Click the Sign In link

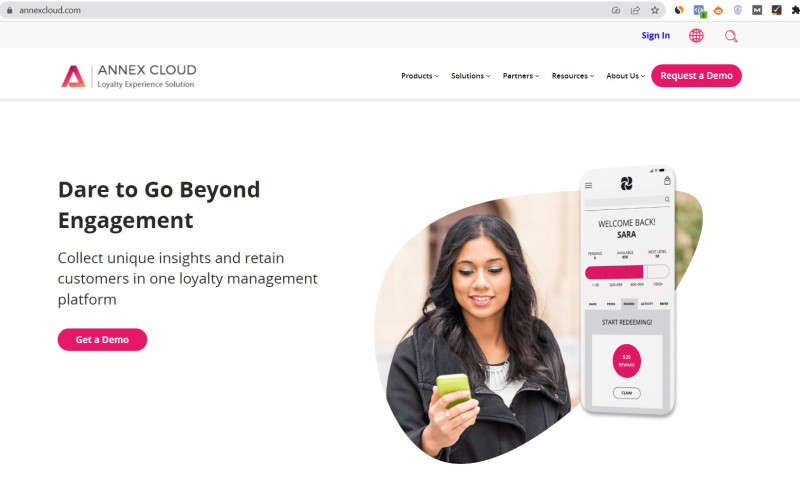(656, 36)
